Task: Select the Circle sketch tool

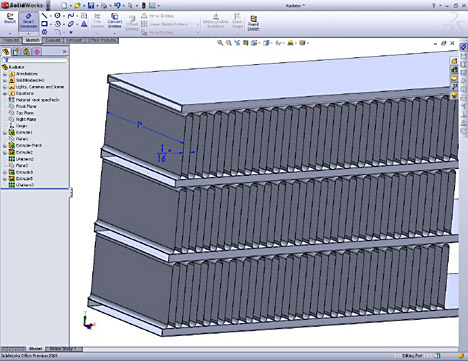Action: coord(57,16)
